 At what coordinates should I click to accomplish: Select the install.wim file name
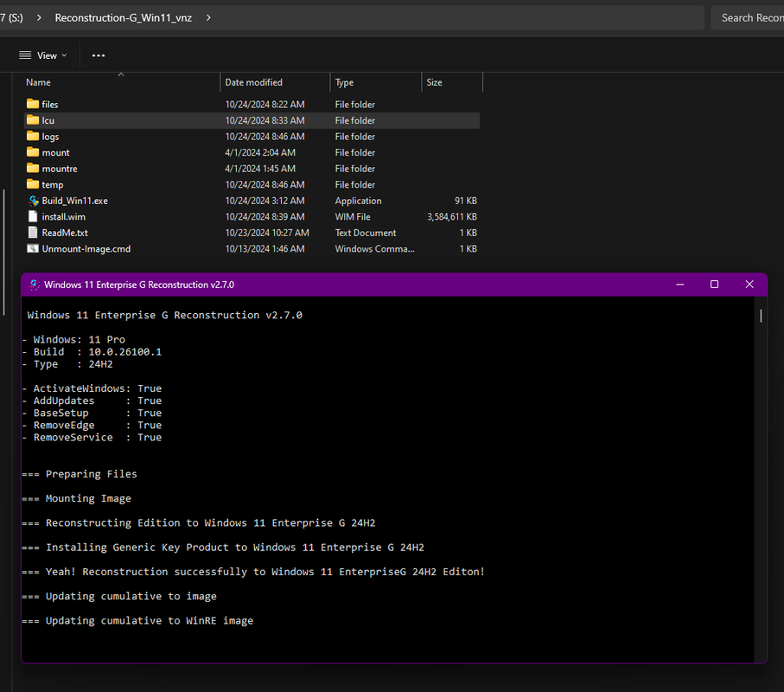pyautogui.click(x=63, y=216)
